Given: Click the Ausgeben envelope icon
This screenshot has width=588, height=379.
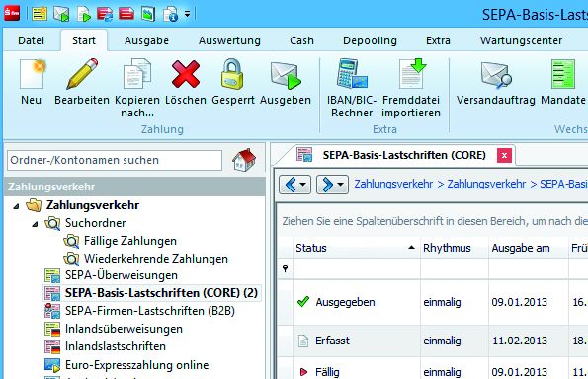Looking at the screenshot, I should pos(286,76).
